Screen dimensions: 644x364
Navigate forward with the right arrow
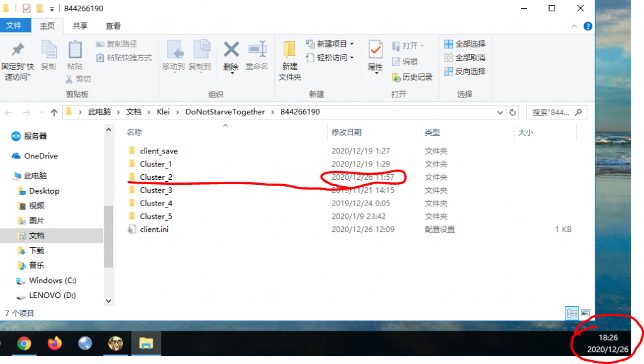[x=26, y=113]
